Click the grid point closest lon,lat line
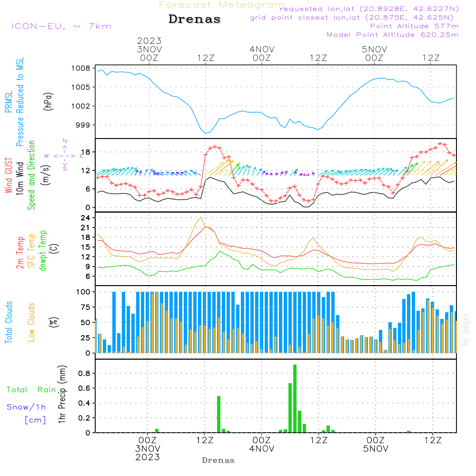Screen dimensions: 476x476 (352, 18)
